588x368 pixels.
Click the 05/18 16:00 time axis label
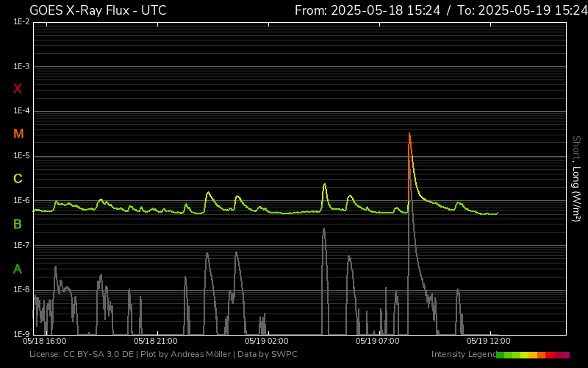(x=45, y=341)
